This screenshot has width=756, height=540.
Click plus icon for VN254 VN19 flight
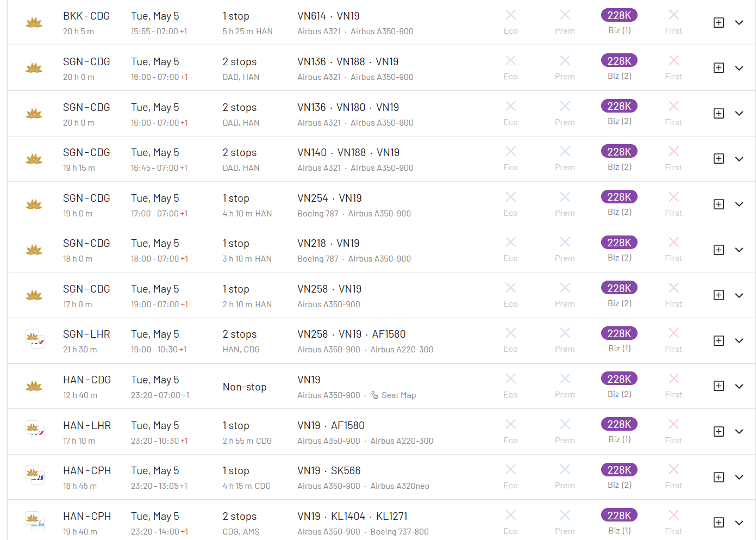pyautogui.click(x=718, y=204)
